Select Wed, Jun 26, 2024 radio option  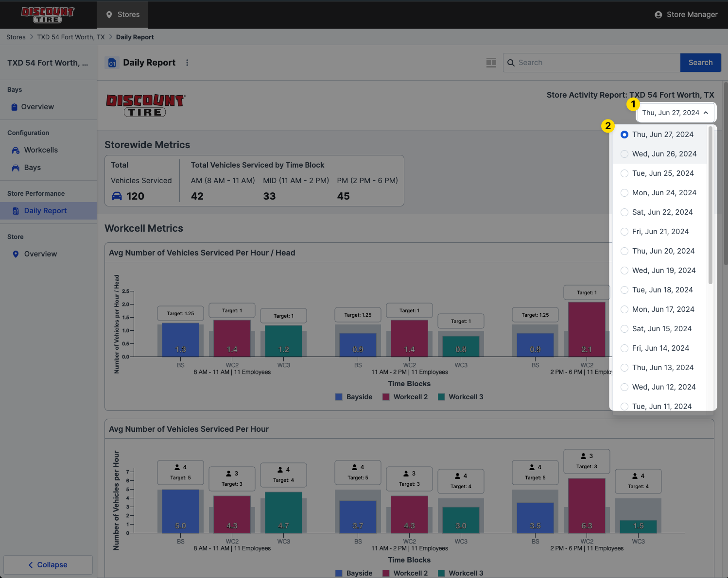(x=624, y=154)
